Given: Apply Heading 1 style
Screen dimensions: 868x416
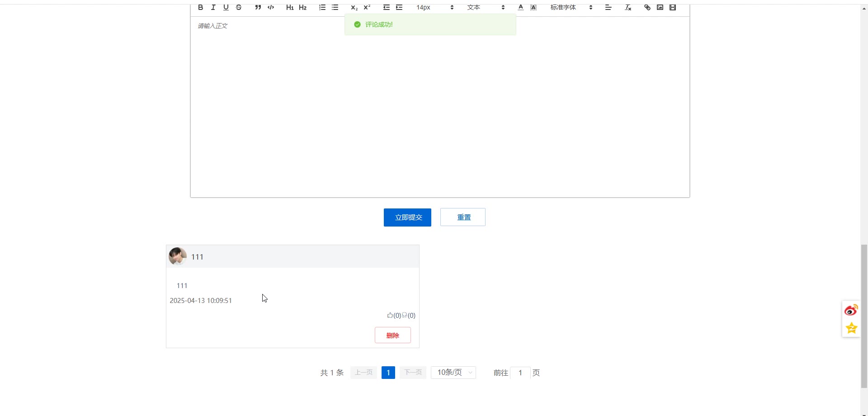Looking at the screenshot, I should coord(290,7).
